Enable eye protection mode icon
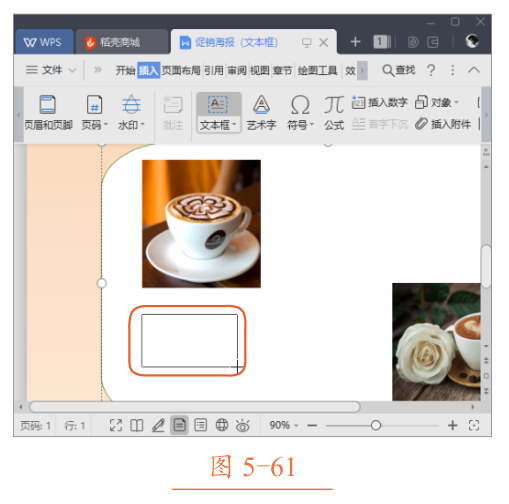The width and height of the screenshot is (509, 504). pos(243,425)
